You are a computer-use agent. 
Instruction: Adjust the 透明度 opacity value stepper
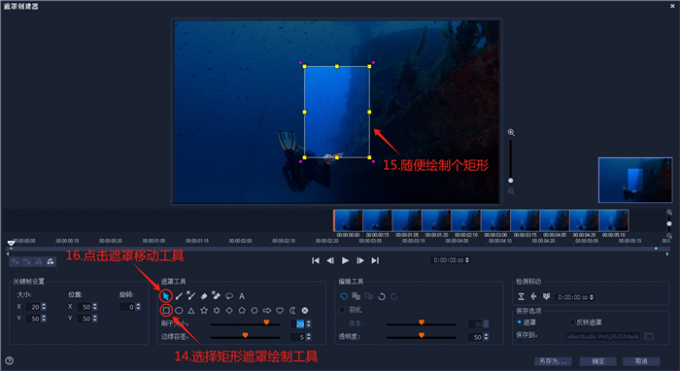click(x=486, y=337)
